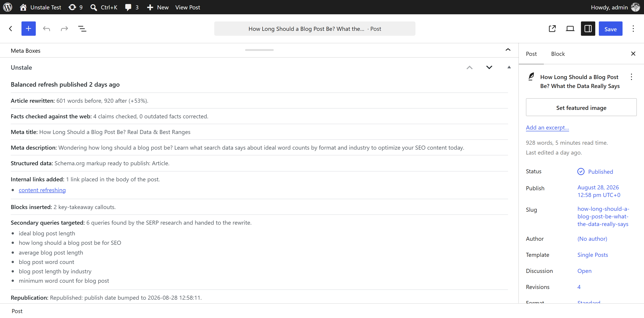The height and width of the screenshot is (318, 644).
Task: Move the Unstale meta box down
Action: point(489,67)
